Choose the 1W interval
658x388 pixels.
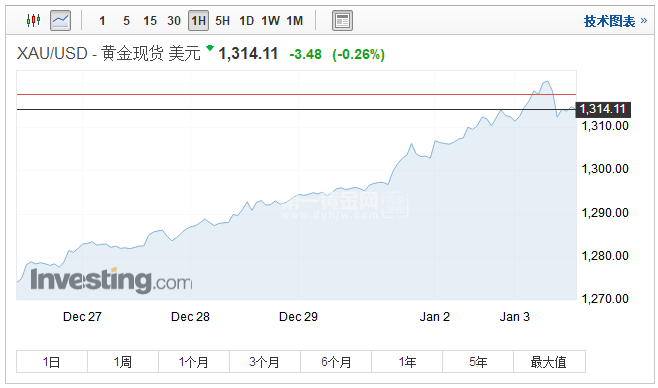point(270,21)
